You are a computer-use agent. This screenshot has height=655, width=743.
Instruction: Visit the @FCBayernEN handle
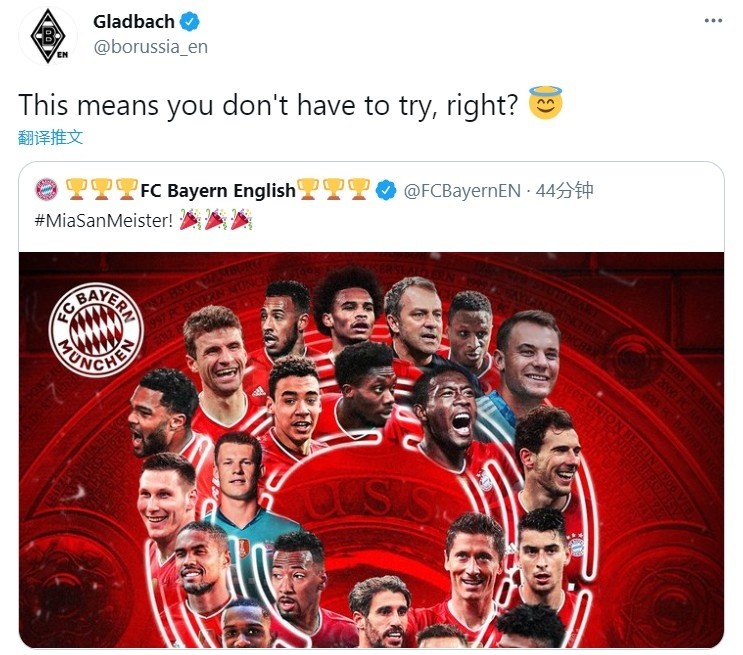pyautogui.click(x=462, y=191)
